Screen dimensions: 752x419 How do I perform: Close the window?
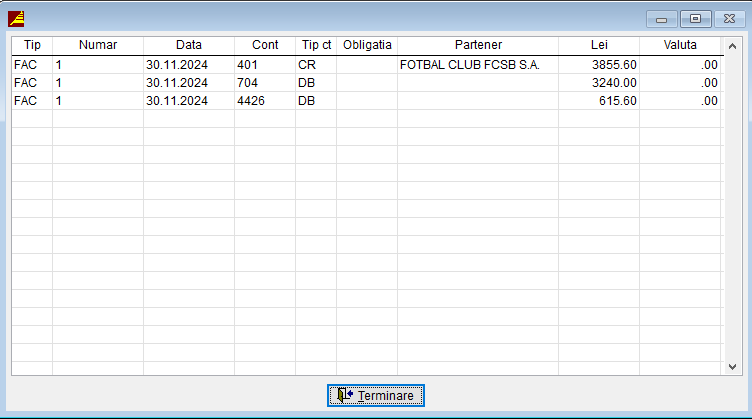727,18
